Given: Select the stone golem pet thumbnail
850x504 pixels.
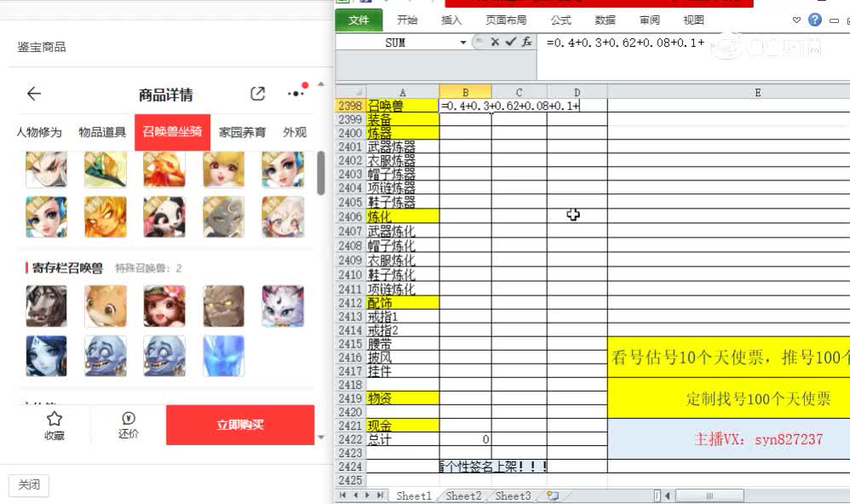Looking at the screenshot, I should tap(223, 306).
